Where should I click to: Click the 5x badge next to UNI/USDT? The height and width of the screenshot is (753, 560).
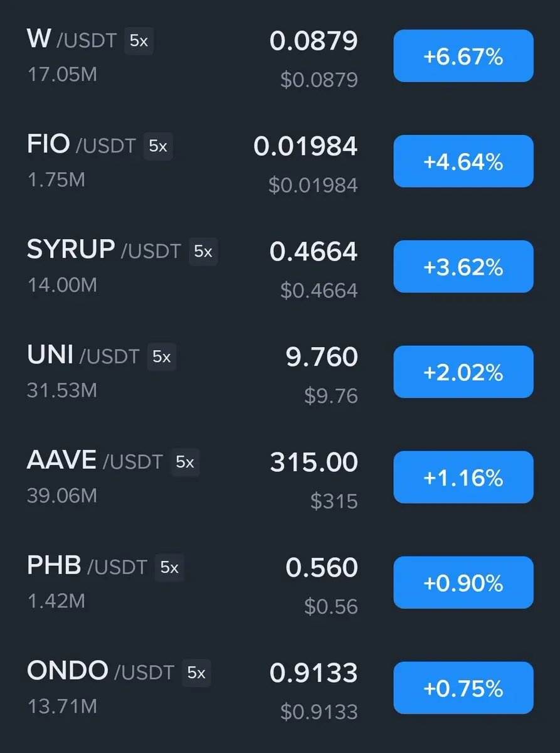(x=162, y=357)
